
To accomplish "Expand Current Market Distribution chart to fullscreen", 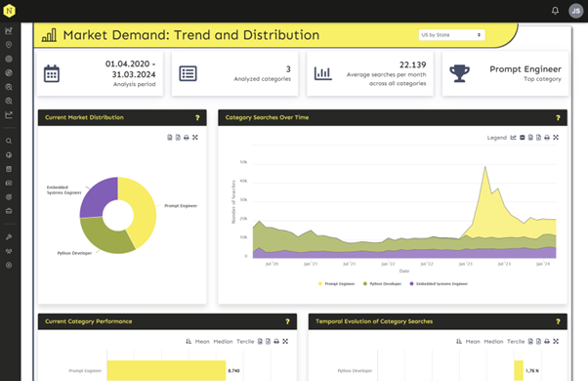I will [195, 138].
